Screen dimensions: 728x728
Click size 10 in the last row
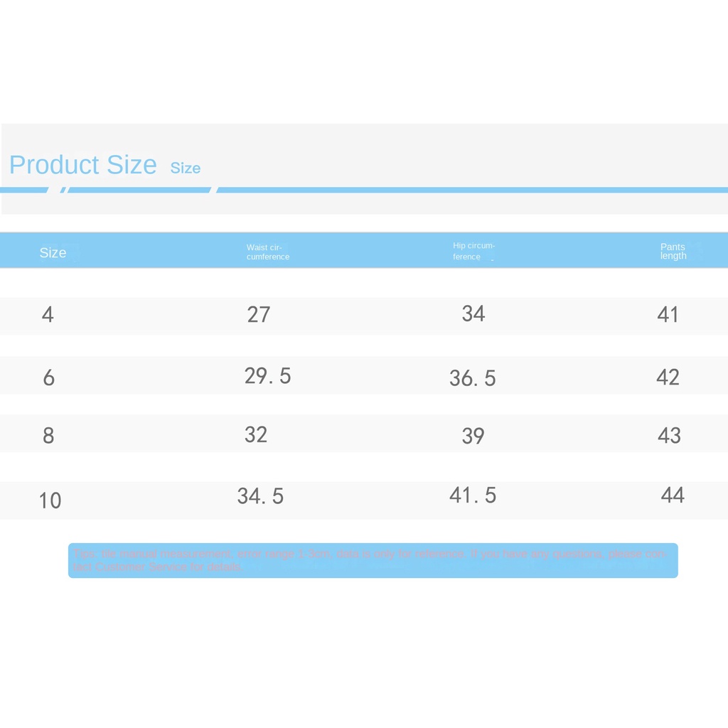tap(50, 500)
